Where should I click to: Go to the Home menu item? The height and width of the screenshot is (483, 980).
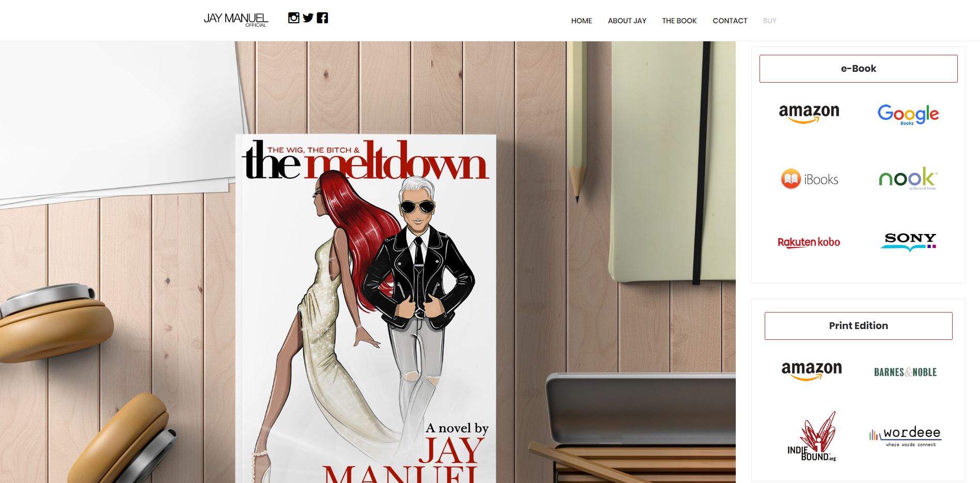tap(581, 21)
